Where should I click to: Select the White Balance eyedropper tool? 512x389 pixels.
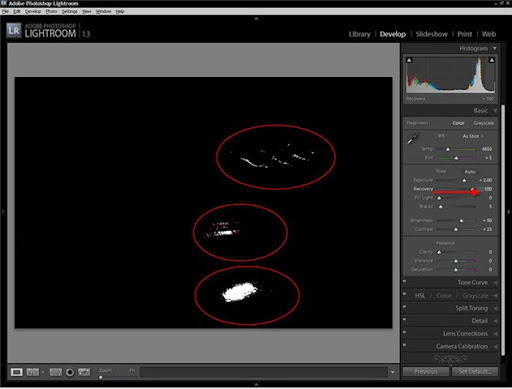413,138
